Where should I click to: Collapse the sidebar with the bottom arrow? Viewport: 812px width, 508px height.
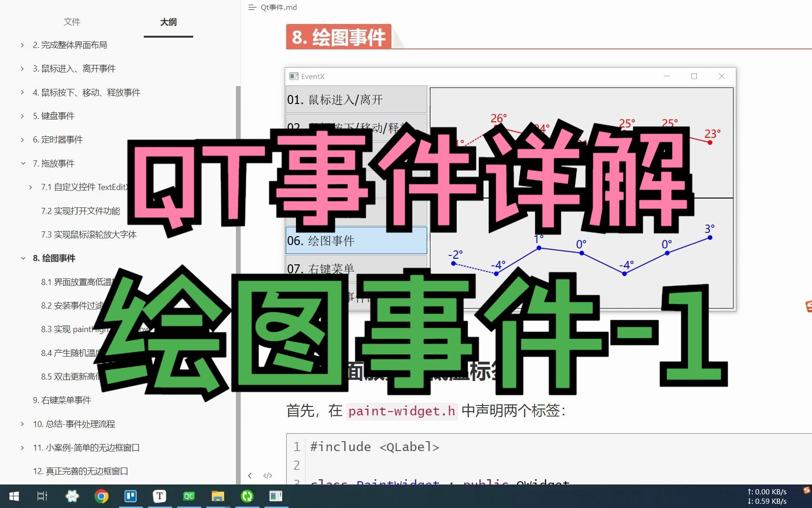(250, 476)
